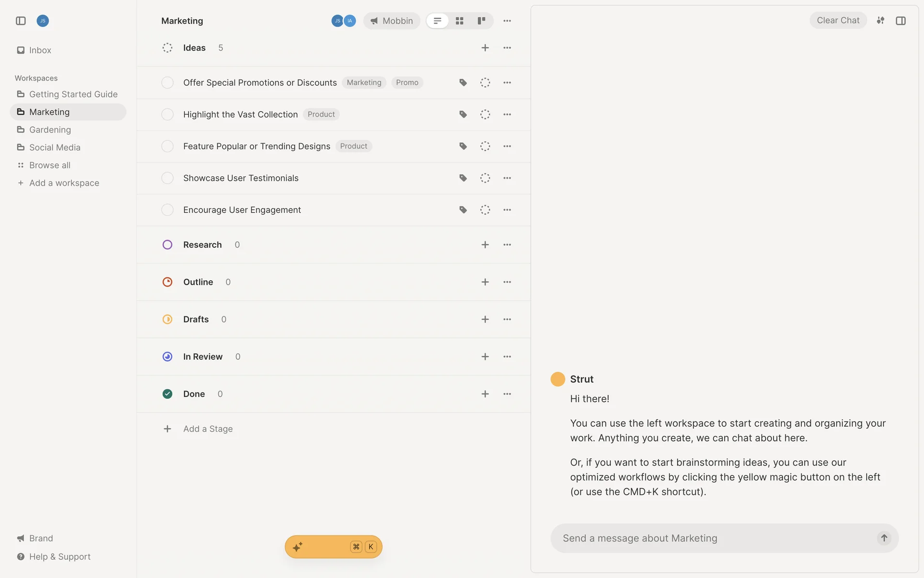This screenshot has height=578, width=924.
Task: Switch to board view layout icon
Action: 481,21
